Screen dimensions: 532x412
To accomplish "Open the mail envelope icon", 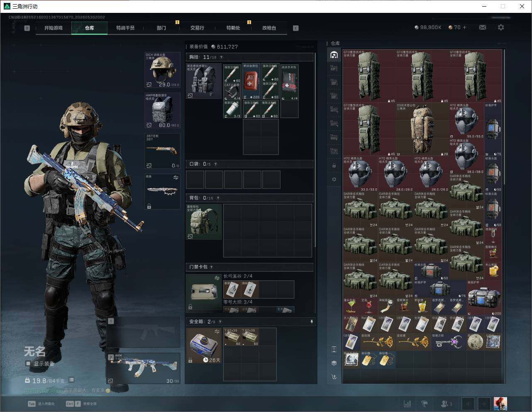I will [x=482, y=27].
